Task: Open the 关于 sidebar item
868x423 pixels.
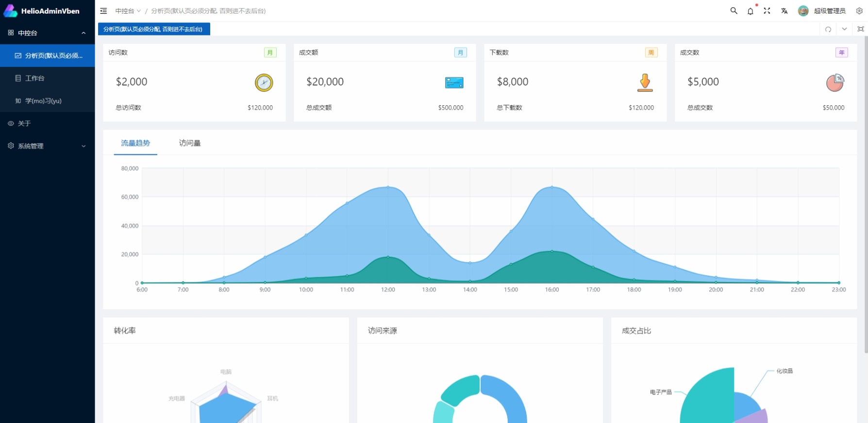Action: [x=48, y=123]
